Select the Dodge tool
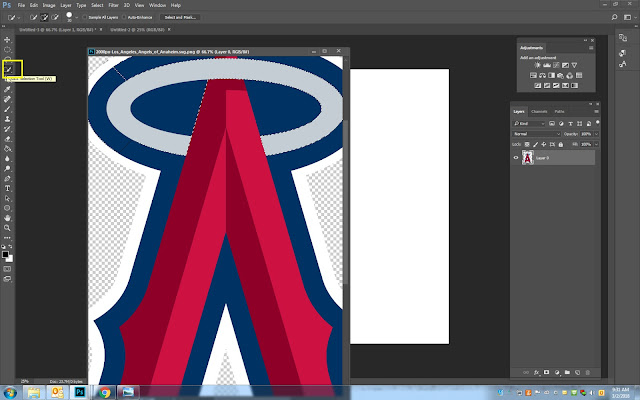The height and width of the screenshot is (400, 640). click(x=7, y=169)
